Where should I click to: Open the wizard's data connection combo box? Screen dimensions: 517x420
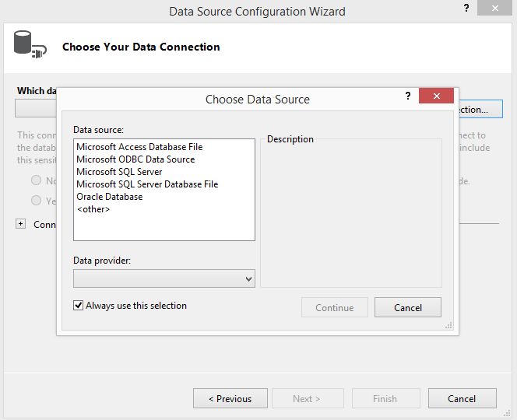(36, 109)
